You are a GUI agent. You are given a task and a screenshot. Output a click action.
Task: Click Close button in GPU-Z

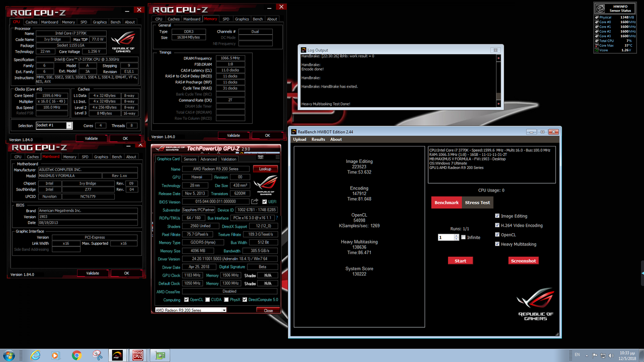point(268,310)
